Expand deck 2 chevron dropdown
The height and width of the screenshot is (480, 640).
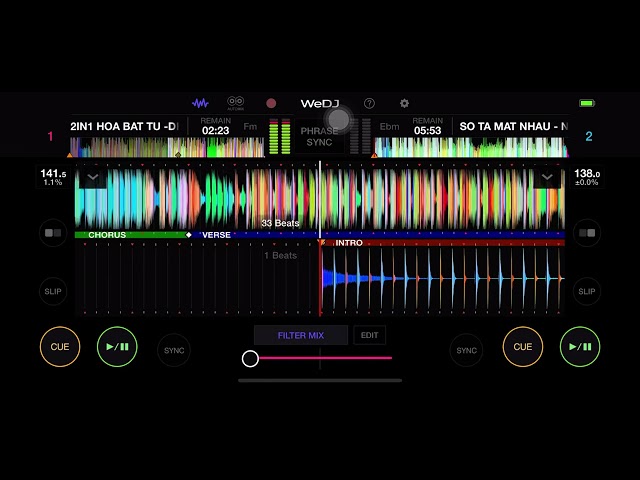(547, 177)
